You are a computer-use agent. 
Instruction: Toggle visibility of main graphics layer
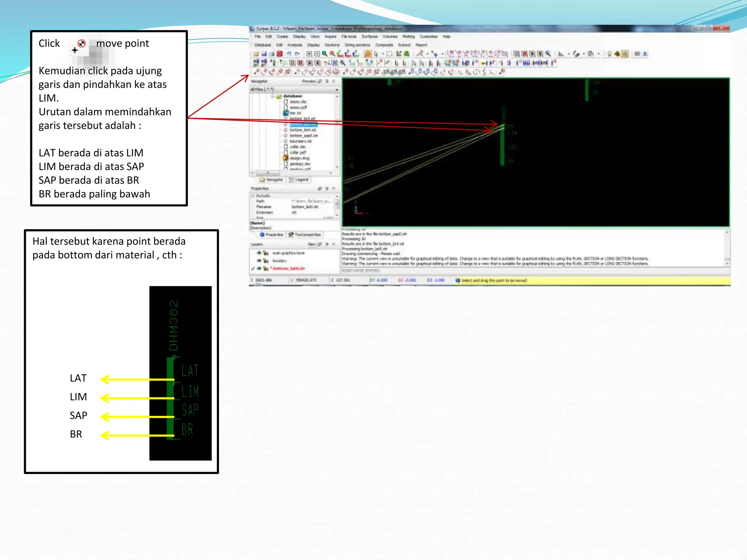259,253
